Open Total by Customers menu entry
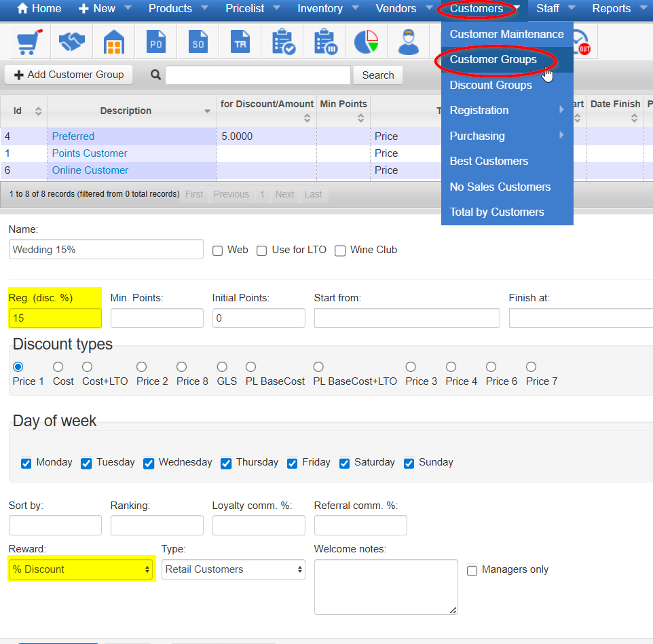 pyautogui.click(x=507, y=212)
